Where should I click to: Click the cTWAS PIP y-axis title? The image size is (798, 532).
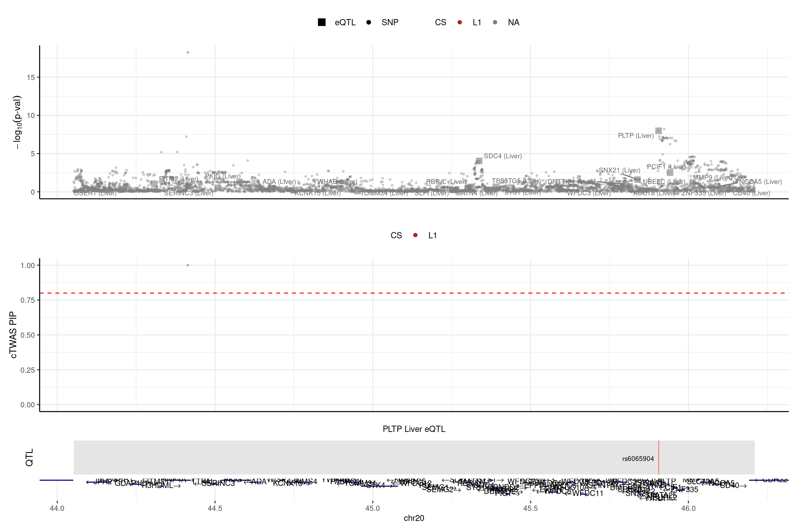click(13, 335)
